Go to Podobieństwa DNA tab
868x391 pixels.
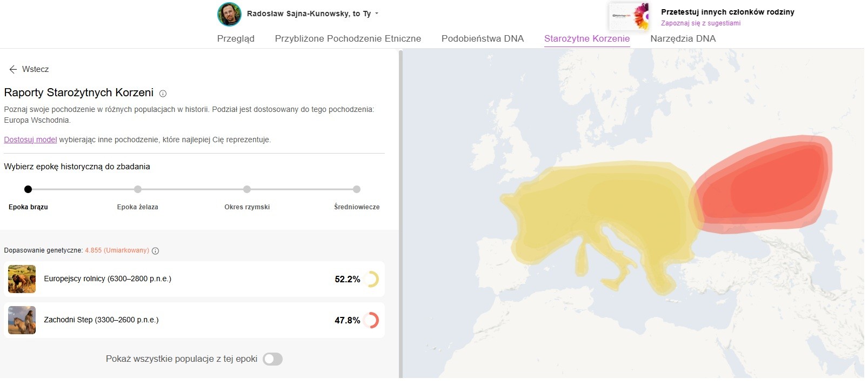point(482,38)
